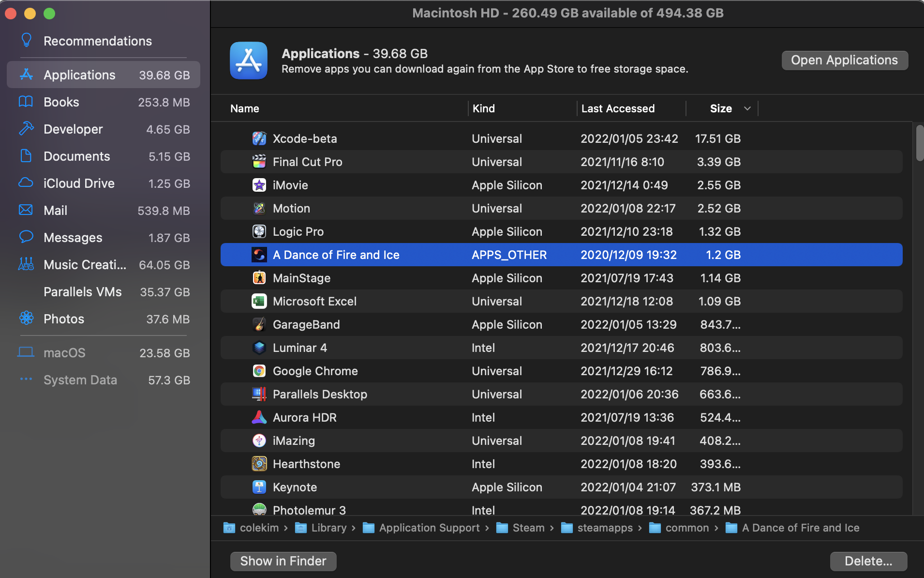Click the Show in Finder button
Image resolution: width=924 pixels, height=578 pixels.
tap(283, 561)
